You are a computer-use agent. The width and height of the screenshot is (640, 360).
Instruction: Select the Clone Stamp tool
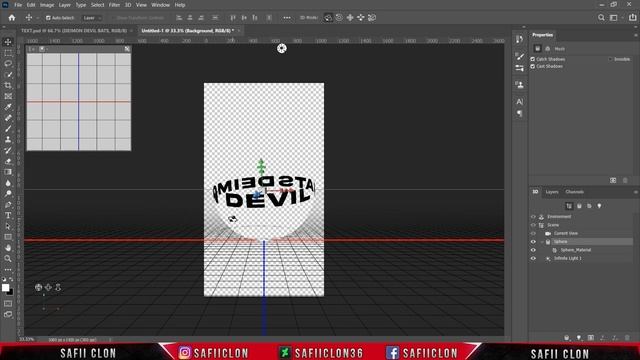tap(8, 140)
